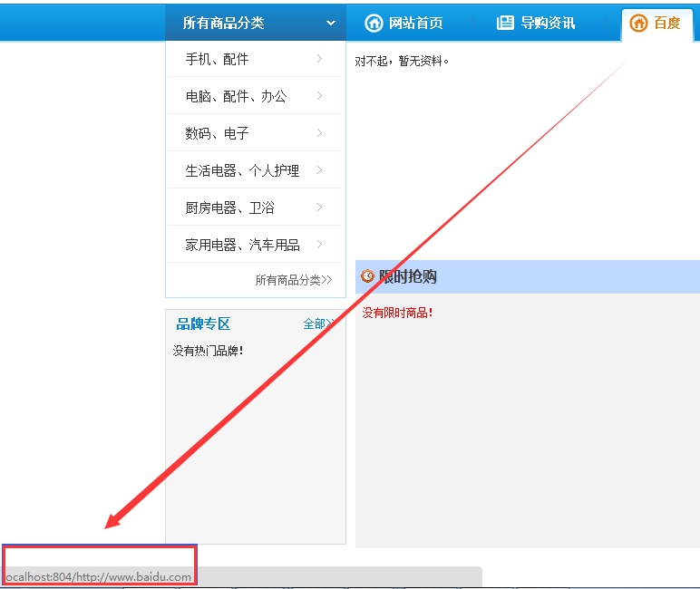The height and width of the screenshot is (589, 700).
Task: Open the 导购资讯 navigation tab
Action: (548, 23)
